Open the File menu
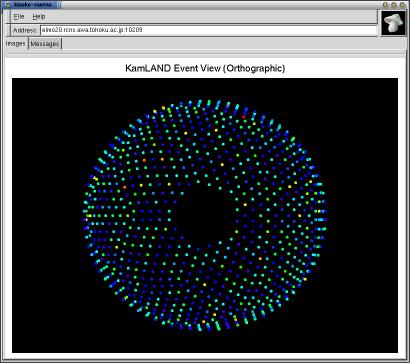 [19, 16]
